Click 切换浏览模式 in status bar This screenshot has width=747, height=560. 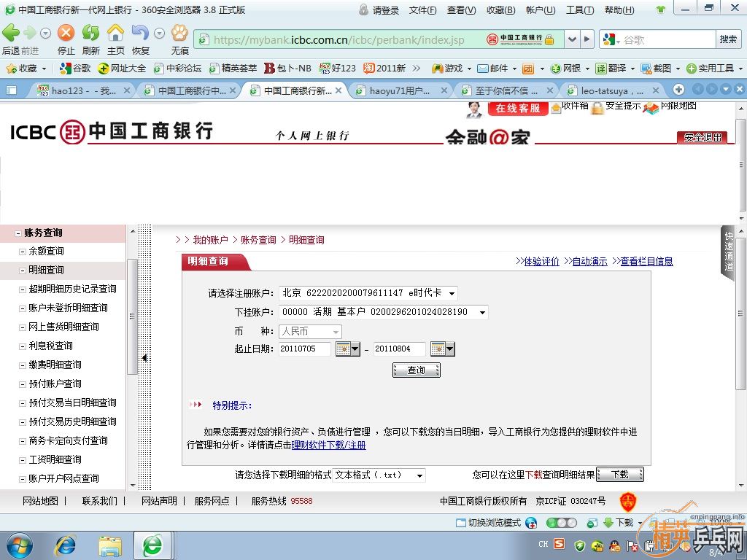tap(489, 523)
